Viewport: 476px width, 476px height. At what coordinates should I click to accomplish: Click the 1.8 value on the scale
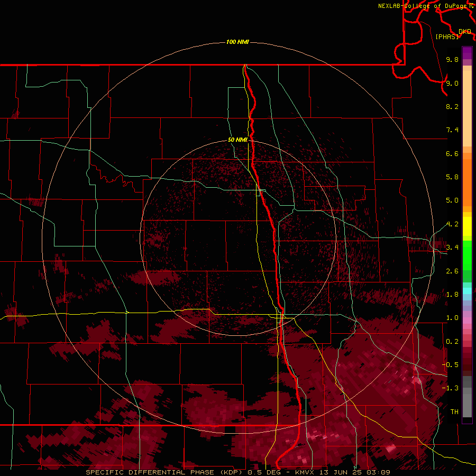[x=452, y=295]
